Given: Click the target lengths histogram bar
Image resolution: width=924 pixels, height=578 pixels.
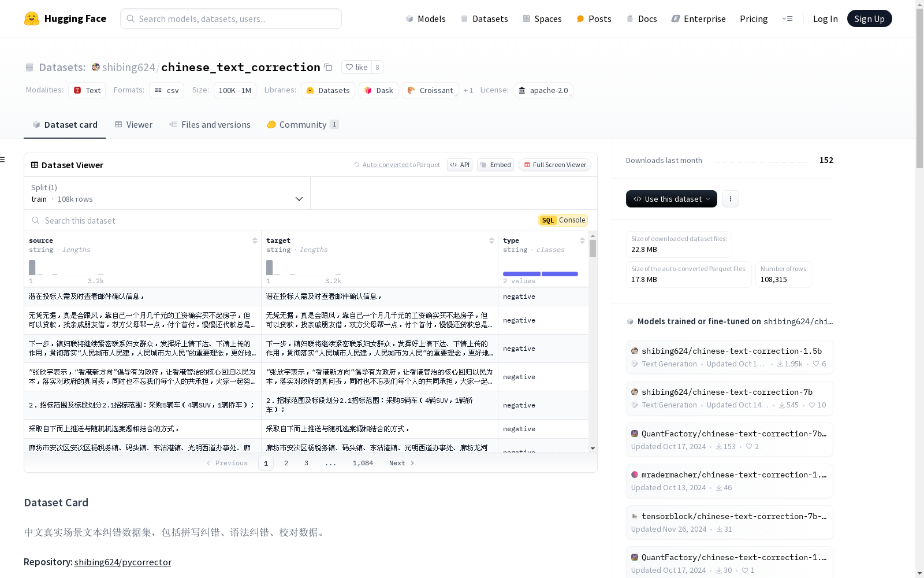Looking at the screenshot, I should pos(269,268).
